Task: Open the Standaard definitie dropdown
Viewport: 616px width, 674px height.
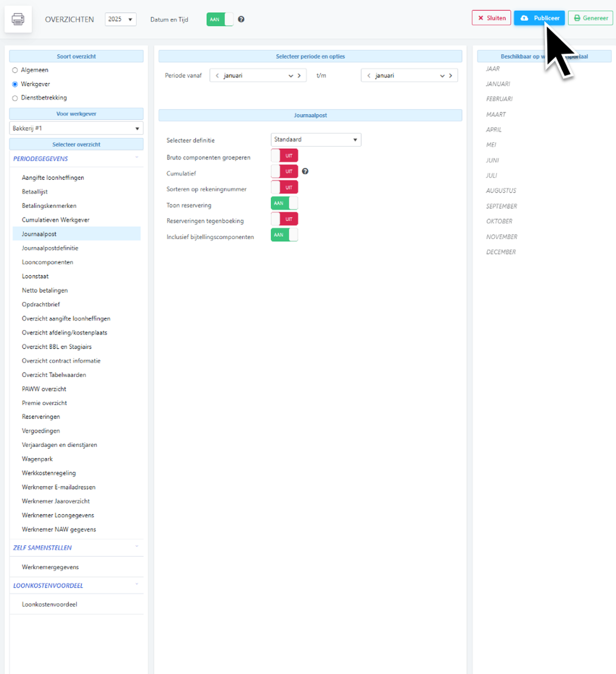Action: coord(316,140)
